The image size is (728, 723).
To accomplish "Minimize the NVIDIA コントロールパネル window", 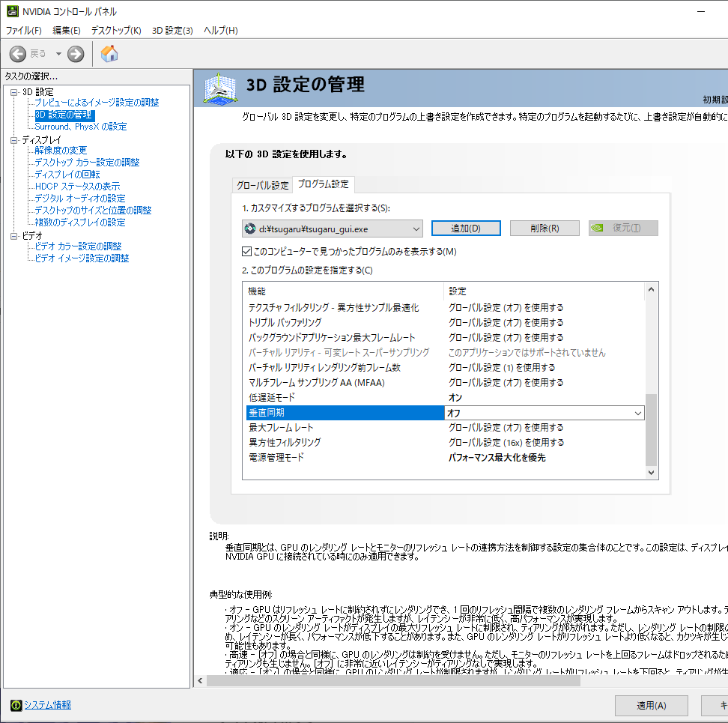I will click(x=701, y=11).
